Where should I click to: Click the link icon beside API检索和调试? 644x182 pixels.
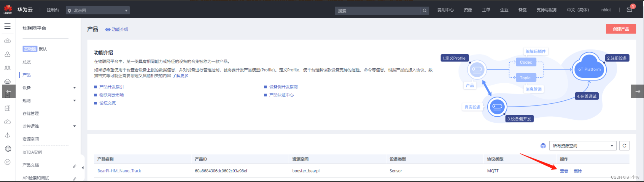[x=74, y=179]
